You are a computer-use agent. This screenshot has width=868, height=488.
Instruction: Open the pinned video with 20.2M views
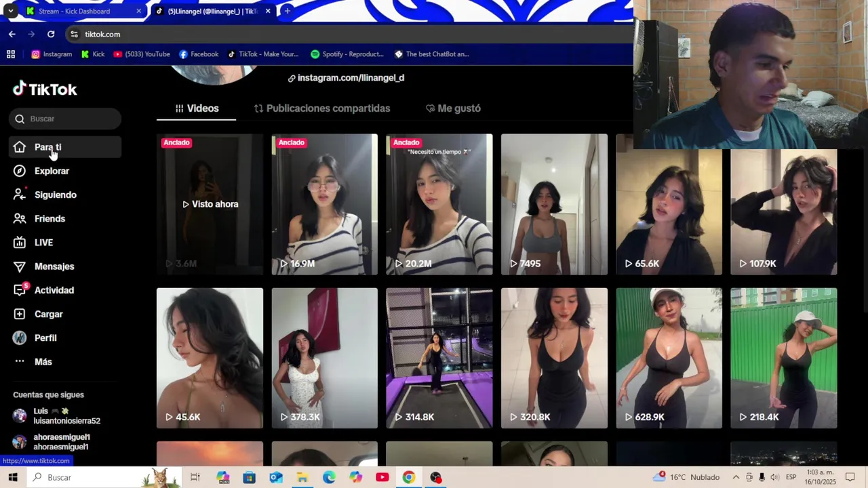[439, 204]
